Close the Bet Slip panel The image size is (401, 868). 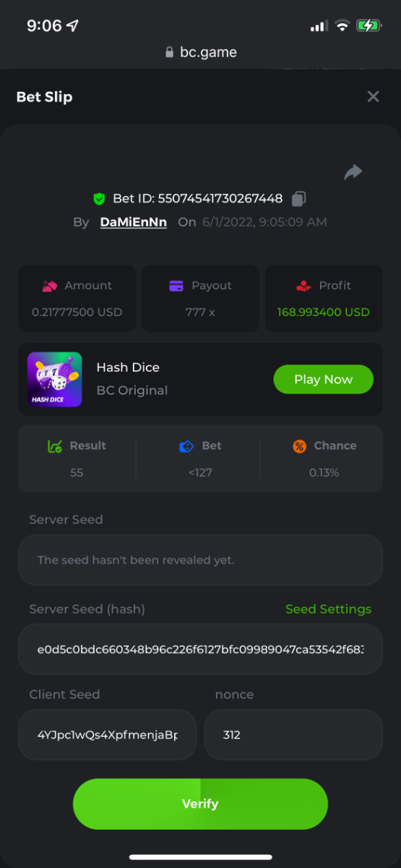tap(373, 96)
